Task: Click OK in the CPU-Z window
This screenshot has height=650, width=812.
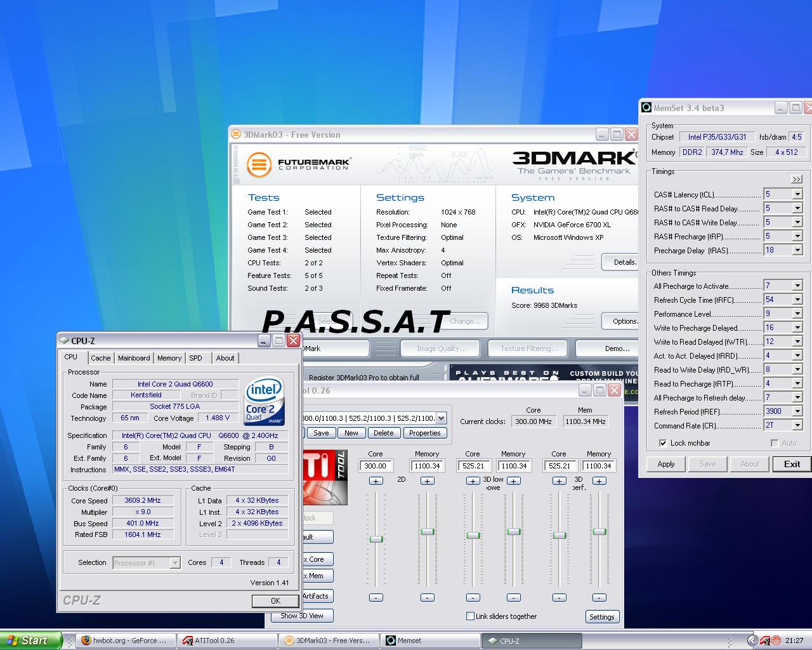Action: pos(275,600)
